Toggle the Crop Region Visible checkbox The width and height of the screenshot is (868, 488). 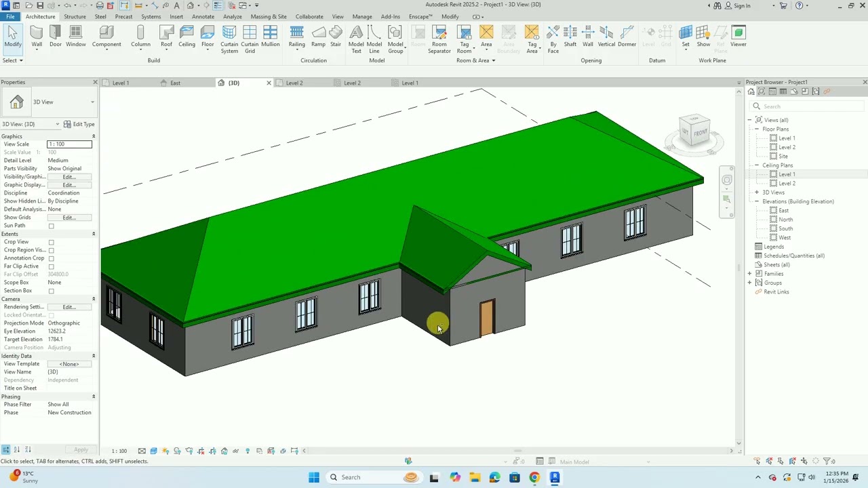51,250
